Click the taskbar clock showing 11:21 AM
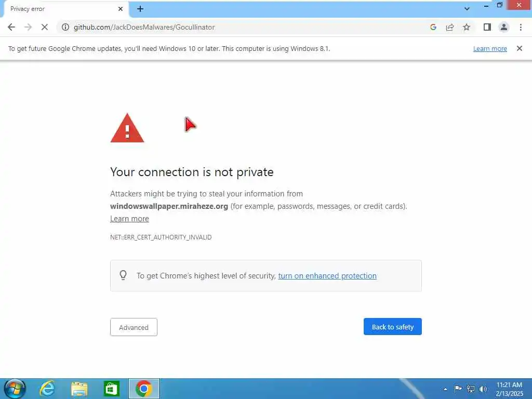 (x=509, y=389)
